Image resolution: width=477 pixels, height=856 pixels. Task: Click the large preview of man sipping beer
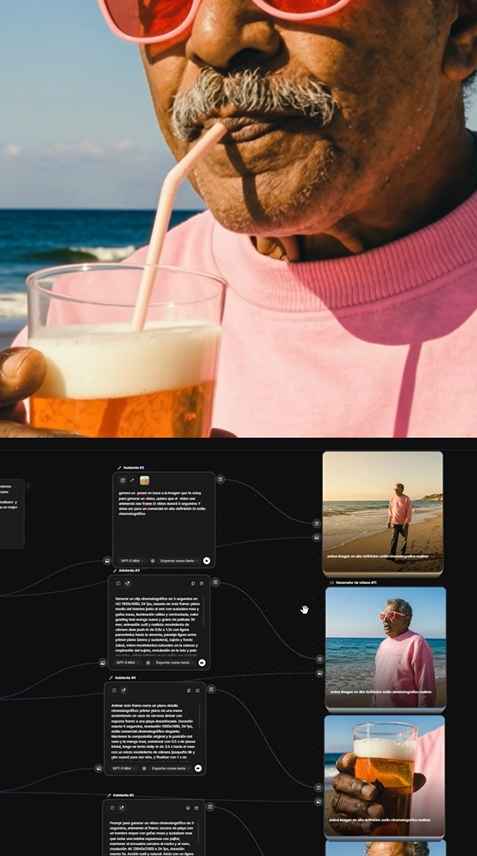[238, 218]
